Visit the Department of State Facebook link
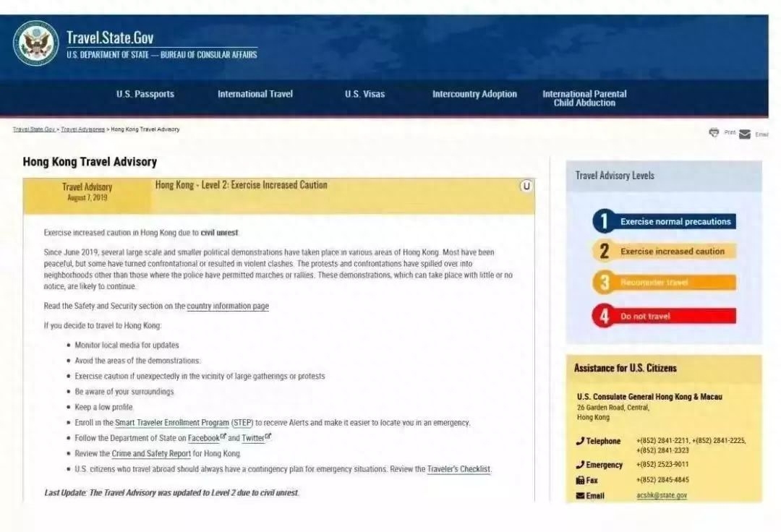 (203, 439)
